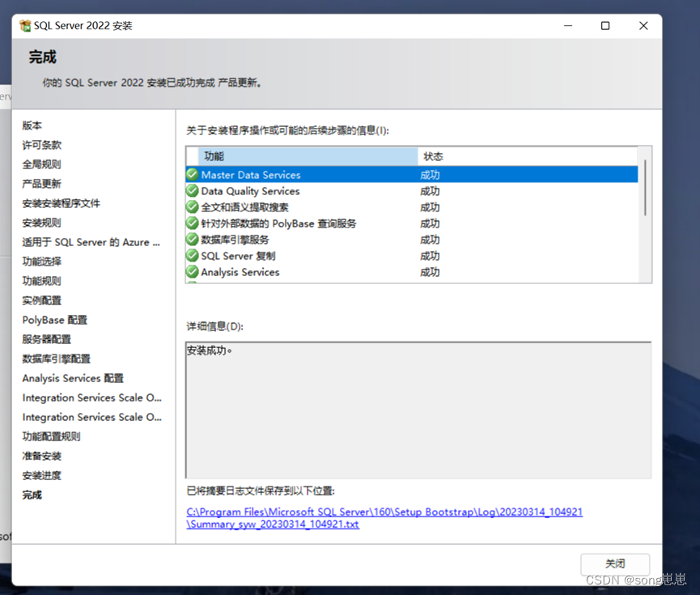Click the 关闭 button
This screenshot has height=595, width=700.
pos(615,563)
